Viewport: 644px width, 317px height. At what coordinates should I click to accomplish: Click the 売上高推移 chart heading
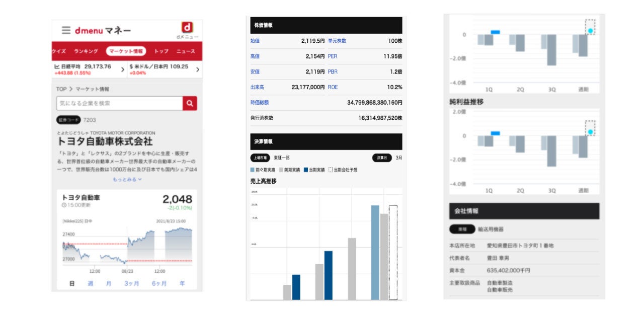[x=264, y=181]
